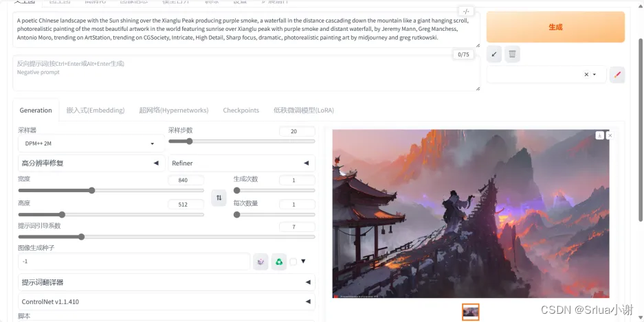The width and height of the screenshot is (644, 322).
Task: Click the trash icon to clear prompt
Action: [512, 54]
